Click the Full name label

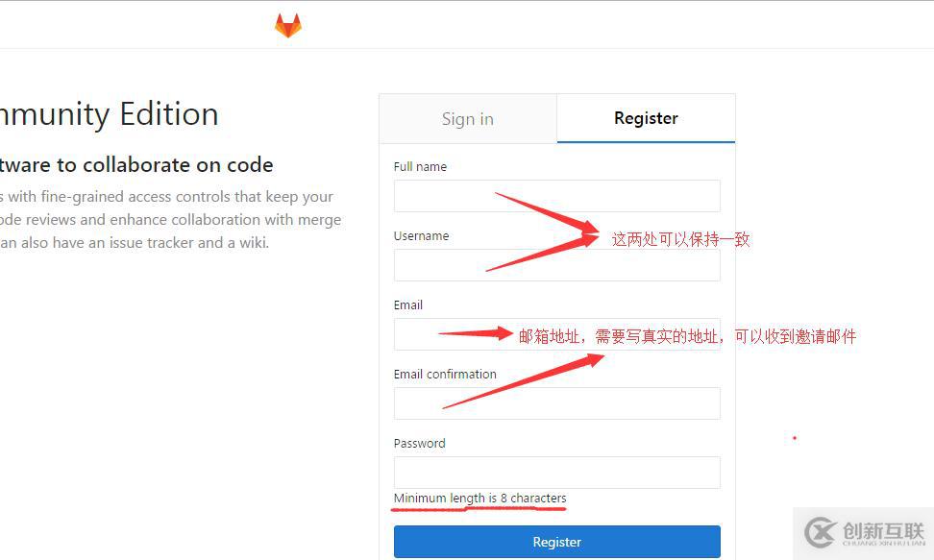[420, 167]
